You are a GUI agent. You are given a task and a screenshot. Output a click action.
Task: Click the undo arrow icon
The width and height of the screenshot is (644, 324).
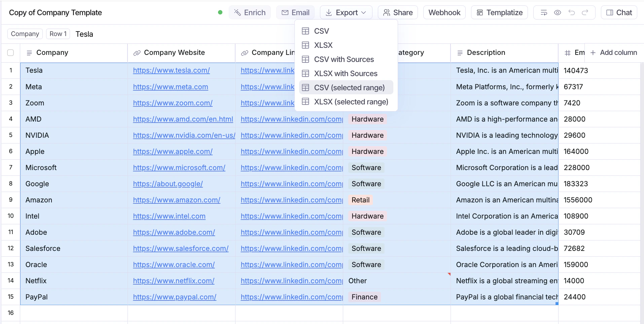tap(572, 12)
